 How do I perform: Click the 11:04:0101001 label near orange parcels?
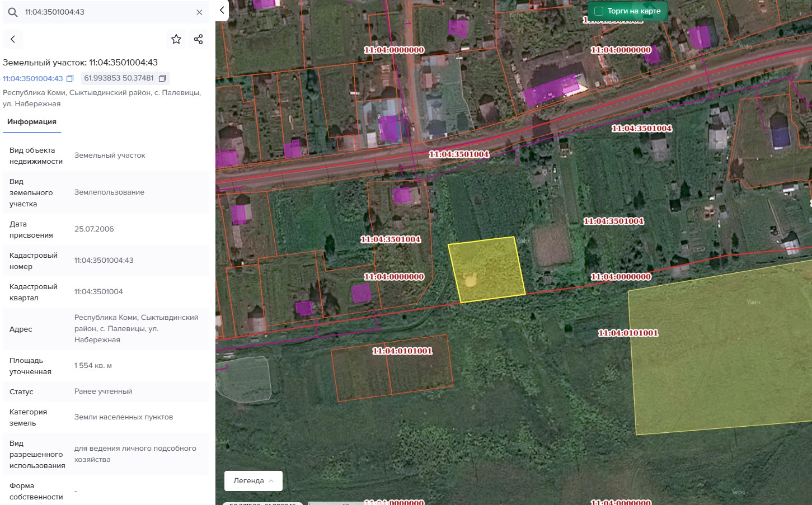pyautogui.click(x=402, y=351)
